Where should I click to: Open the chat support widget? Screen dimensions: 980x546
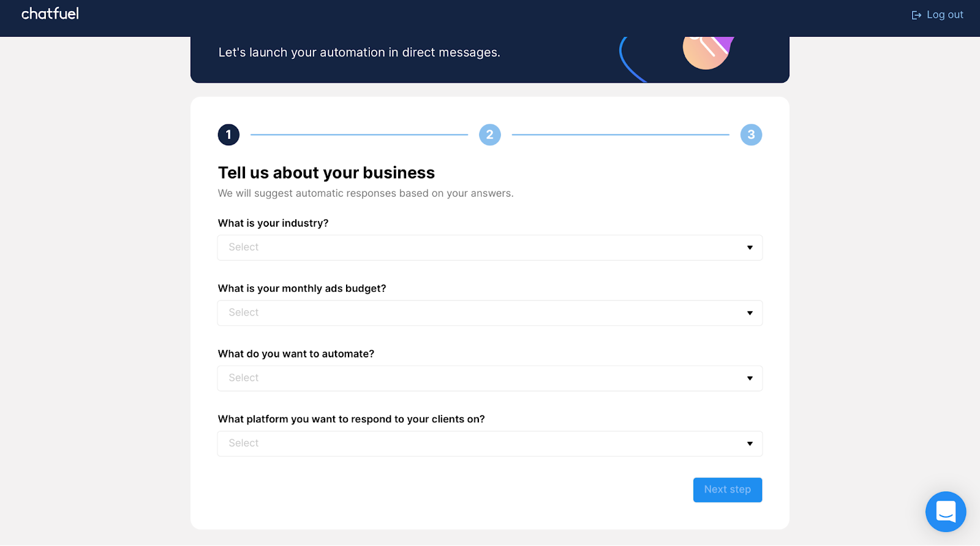click(946, 512)
